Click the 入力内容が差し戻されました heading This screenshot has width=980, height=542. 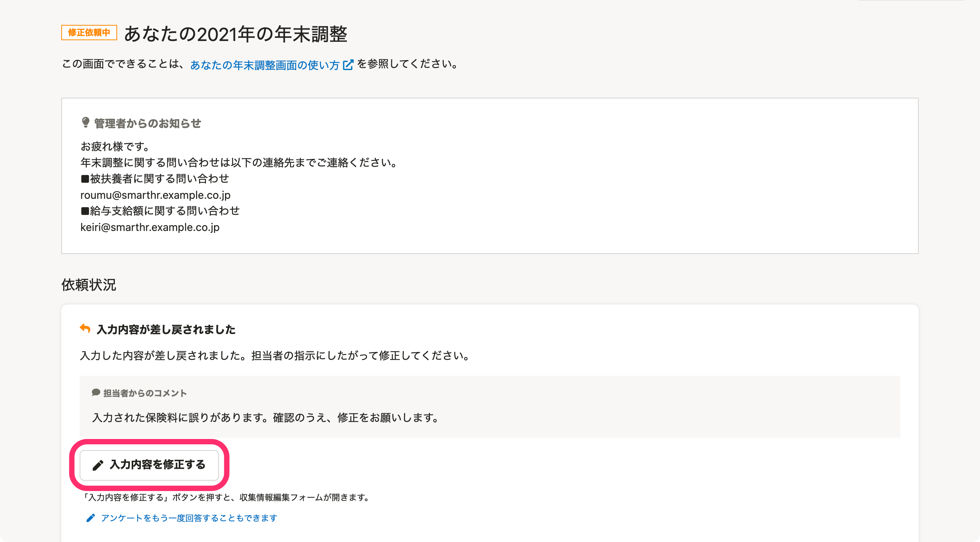166,329
